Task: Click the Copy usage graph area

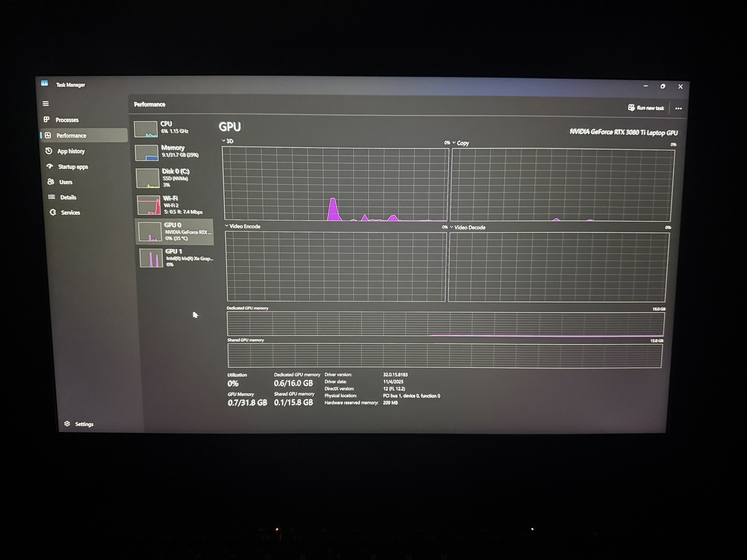Action: (562, 185)
